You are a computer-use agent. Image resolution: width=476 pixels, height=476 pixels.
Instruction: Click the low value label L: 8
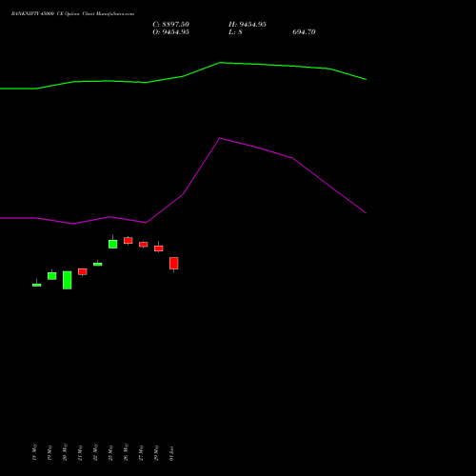tap(235, 32)
